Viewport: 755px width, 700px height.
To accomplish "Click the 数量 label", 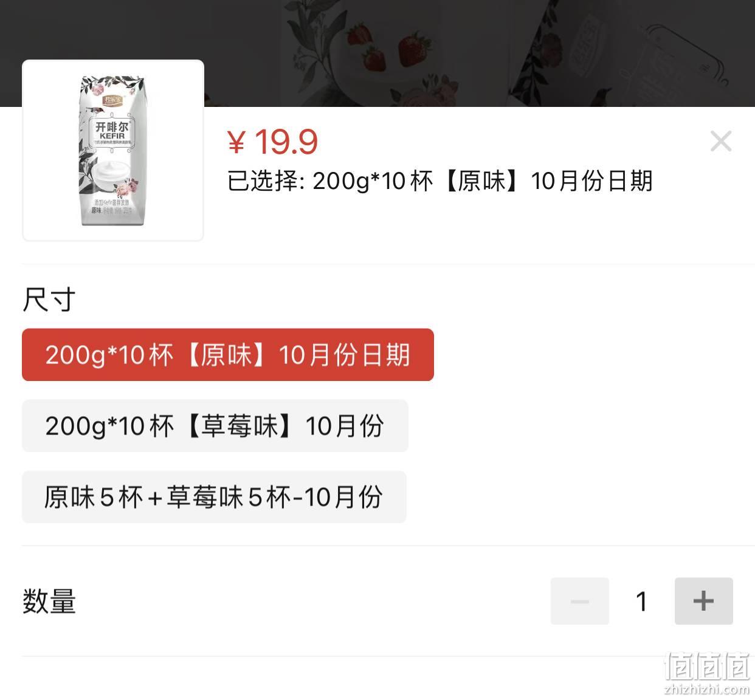I will coord(49,601).
